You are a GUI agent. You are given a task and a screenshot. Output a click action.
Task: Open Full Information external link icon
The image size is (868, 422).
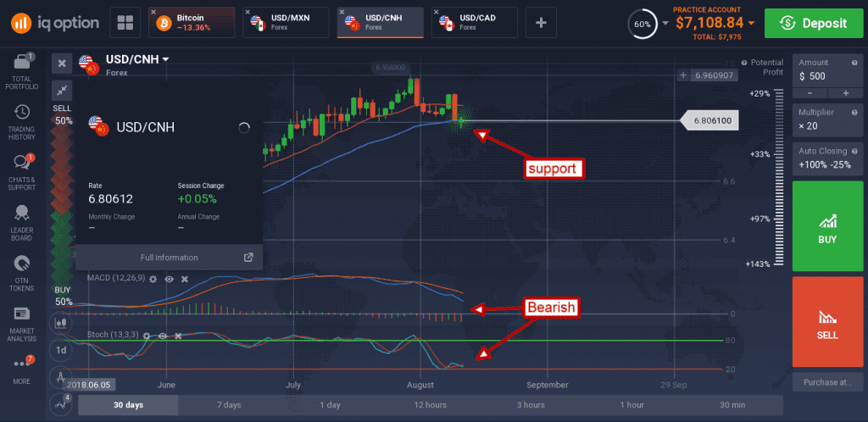248,257
